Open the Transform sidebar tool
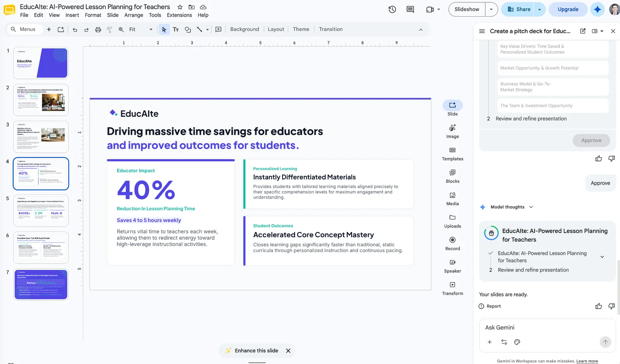This screenshot has width=620, height=364. click(x=453, y=288)
